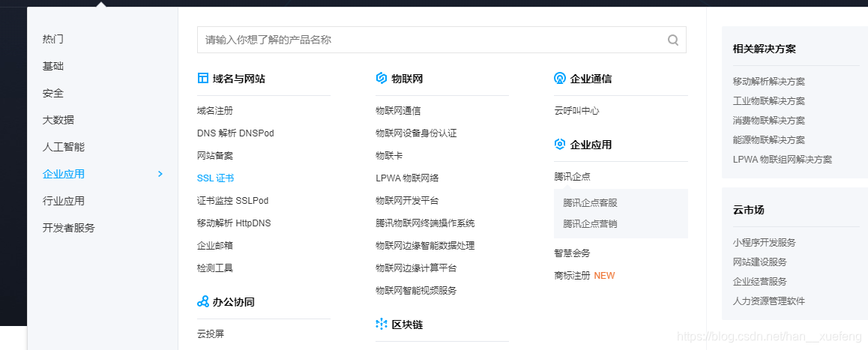Select 热门 in the left sidebar
Image resolution: width=868 pixels, height=350 pixels.
click(x=53, y=39)
